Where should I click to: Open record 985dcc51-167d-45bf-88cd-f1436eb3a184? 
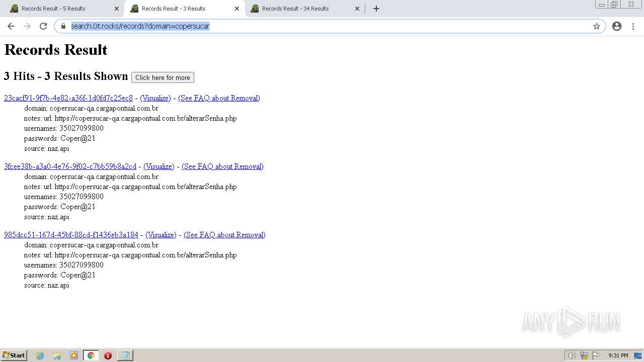tap(71, 235)
